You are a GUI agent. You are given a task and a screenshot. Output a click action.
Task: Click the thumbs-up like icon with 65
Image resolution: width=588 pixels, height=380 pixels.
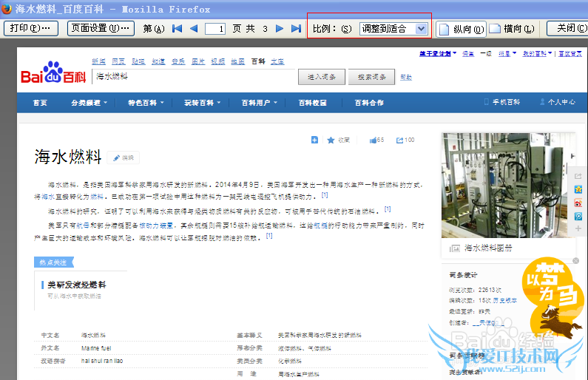pyautogui.click(x=373, y=140)
